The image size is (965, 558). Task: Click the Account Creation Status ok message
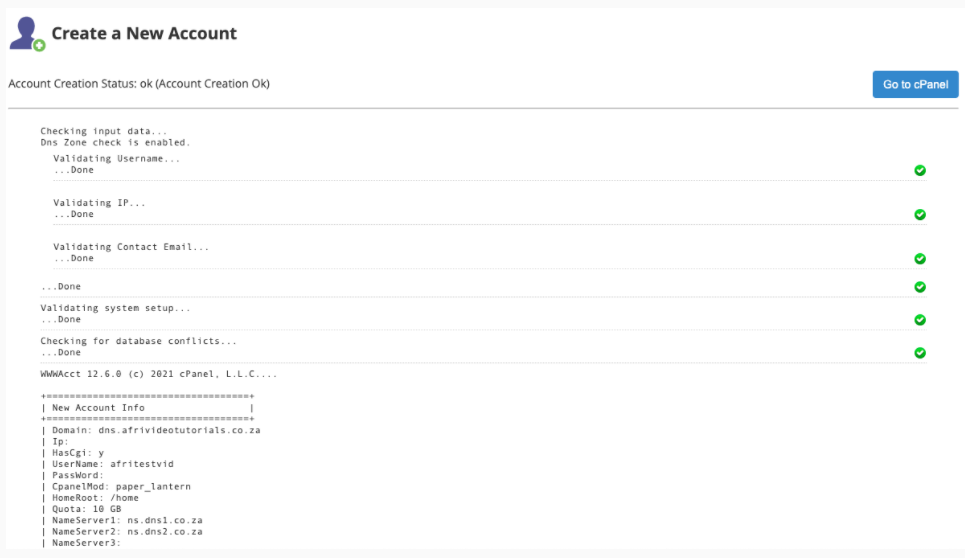[139, 84]
